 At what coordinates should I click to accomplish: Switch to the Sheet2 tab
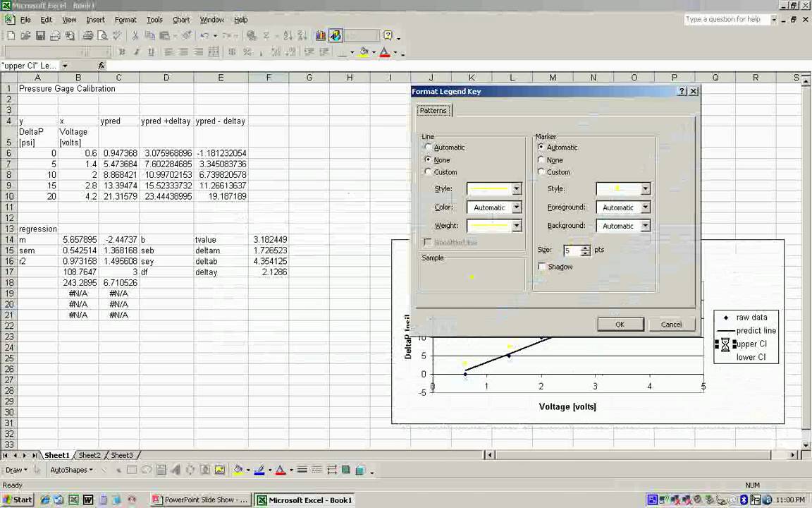(x=90, y=455)
